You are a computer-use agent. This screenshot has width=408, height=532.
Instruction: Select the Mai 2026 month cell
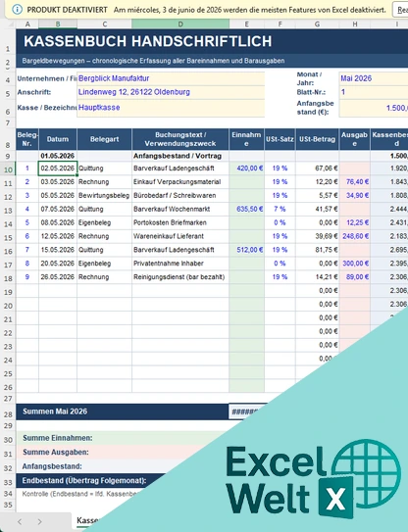[374, 78]
